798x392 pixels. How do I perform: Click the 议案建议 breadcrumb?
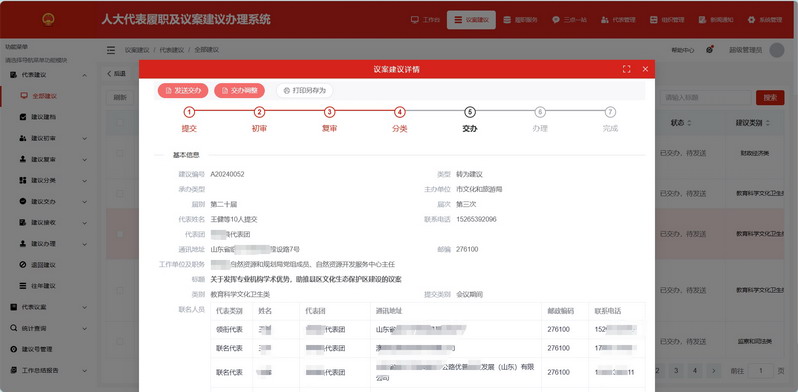(x=137, y=50)
